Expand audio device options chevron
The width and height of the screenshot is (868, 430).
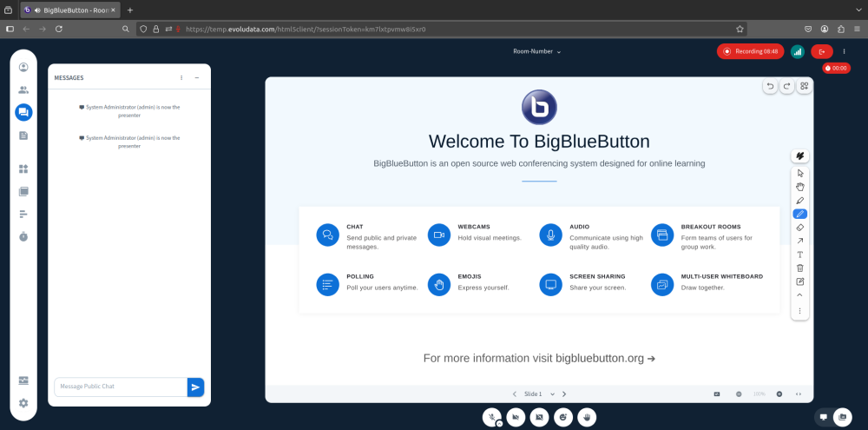(499, 423)
